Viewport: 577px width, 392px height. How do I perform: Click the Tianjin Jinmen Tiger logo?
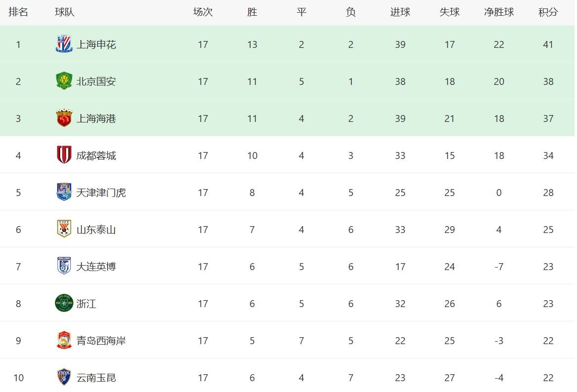pyautogui.click(x=64, y=193)
